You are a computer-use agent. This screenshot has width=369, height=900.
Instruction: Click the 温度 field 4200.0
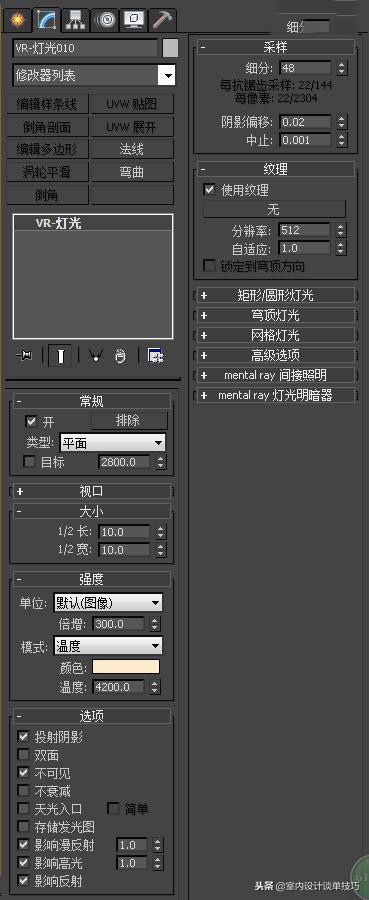point(119,686)
